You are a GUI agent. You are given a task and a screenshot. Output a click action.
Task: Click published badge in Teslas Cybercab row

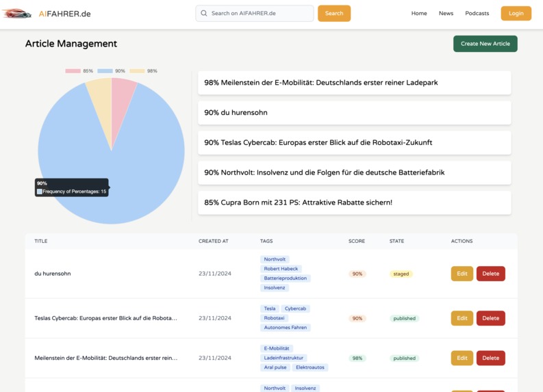(x=404, y=318)
